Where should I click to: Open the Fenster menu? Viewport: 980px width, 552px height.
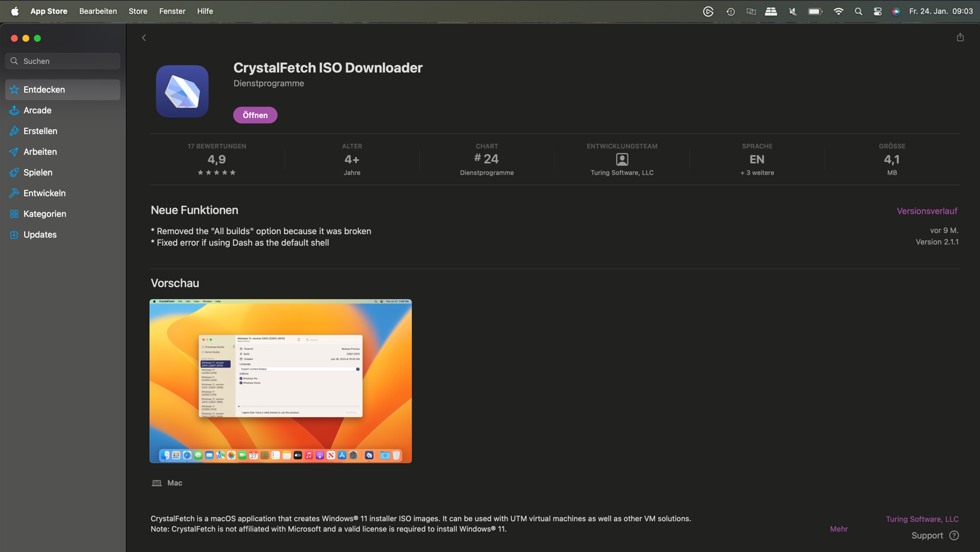[x=172, y=11]
